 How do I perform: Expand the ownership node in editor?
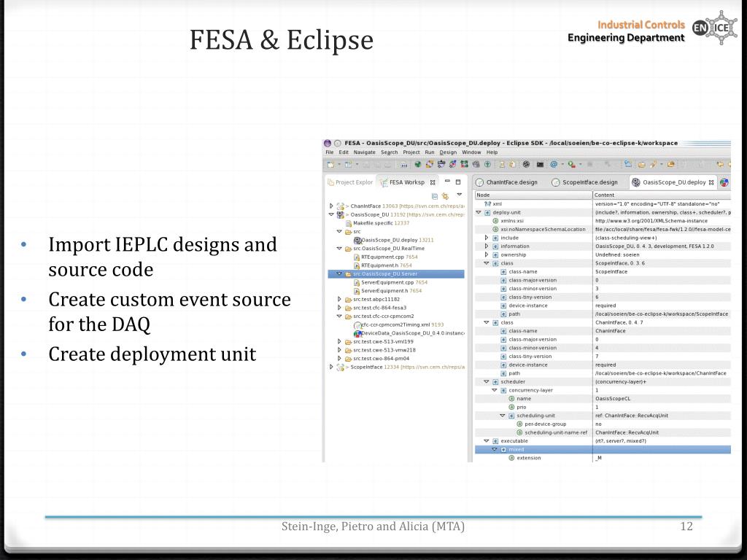pyautogui.click(x=487, y=254)
